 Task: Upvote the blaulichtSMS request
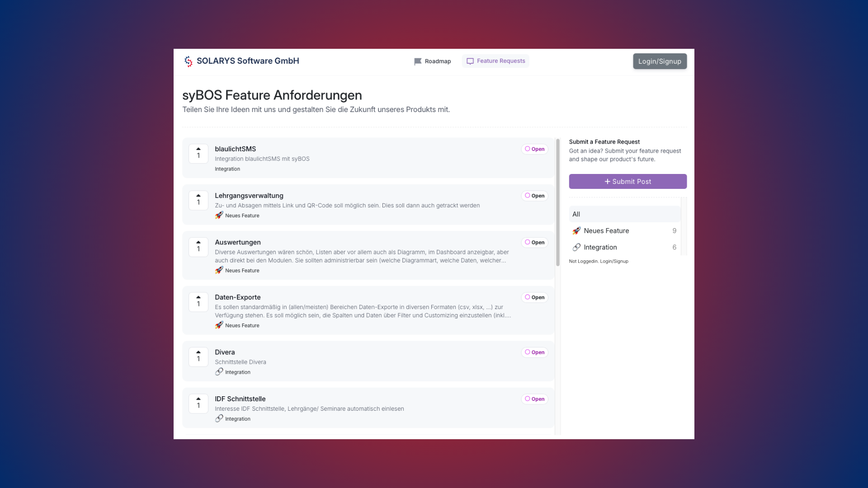click(198, 153)
